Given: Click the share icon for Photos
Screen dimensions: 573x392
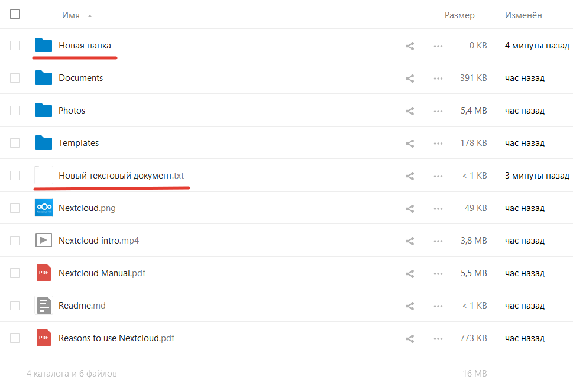Looking at the screenshot, I should [410, 111].
